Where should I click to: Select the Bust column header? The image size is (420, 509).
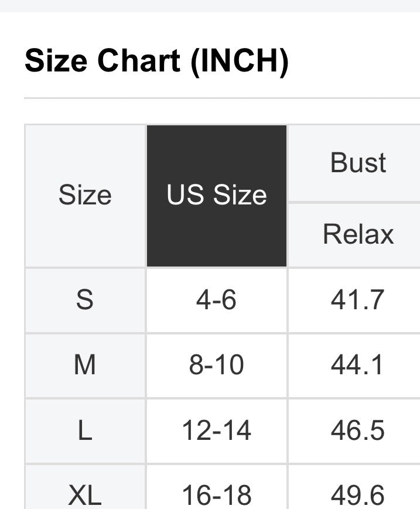pos(358,163)
